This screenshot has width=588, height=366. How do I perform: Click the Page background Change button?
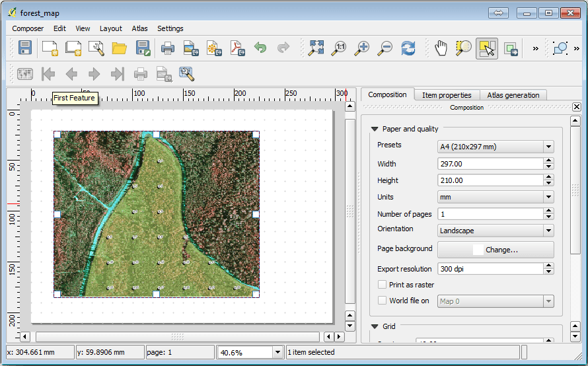pyautogui.click(x=496, y=250)
